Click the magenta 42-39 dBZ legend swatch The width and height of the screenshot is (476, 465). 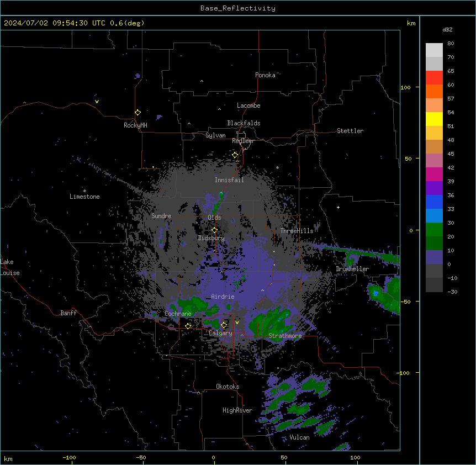434,174
